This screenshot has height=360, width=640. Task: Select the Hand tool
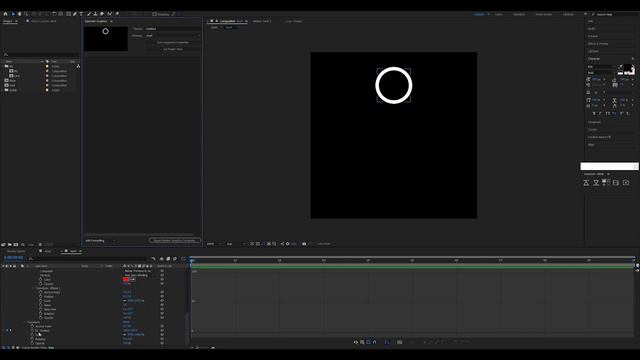[x=19, y=14]
